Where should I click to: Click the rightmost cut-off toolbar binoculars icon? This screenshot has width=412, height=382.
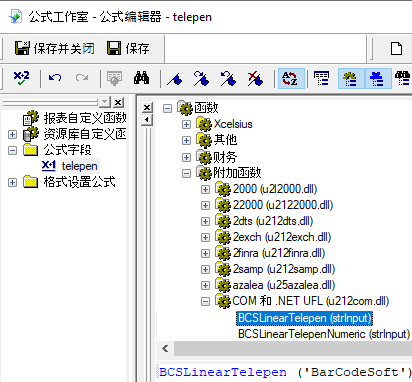tap(403, 79)
